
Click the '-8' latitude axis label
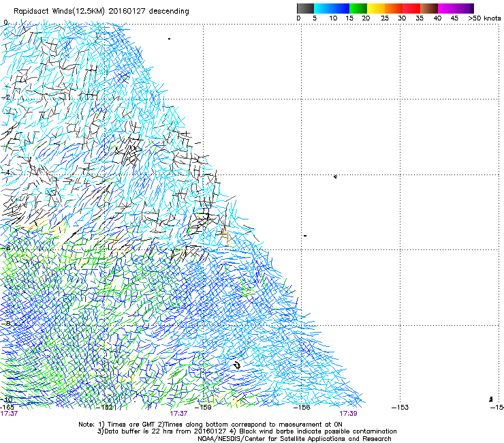5,323
